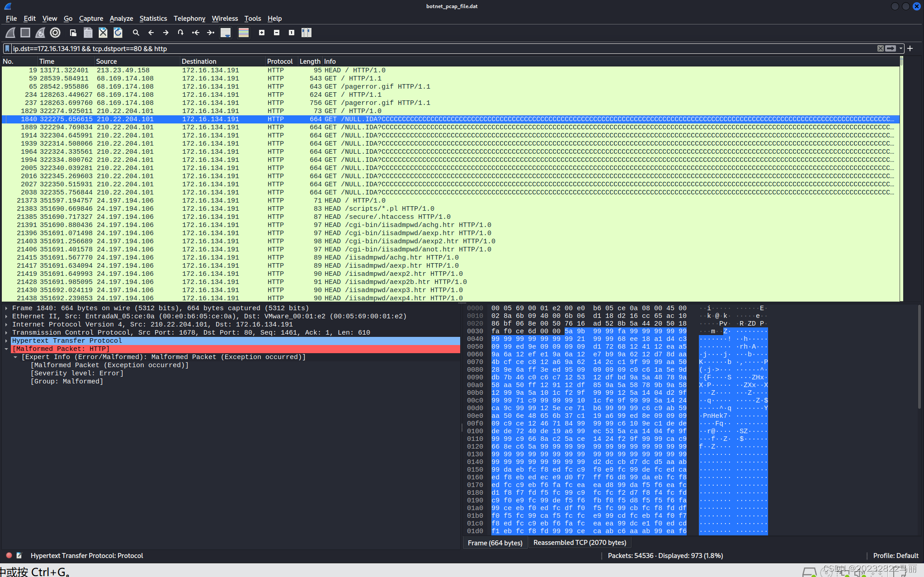Jump to the first packet
This screenshot has width=924, height=577.
(x=195, y=33)
